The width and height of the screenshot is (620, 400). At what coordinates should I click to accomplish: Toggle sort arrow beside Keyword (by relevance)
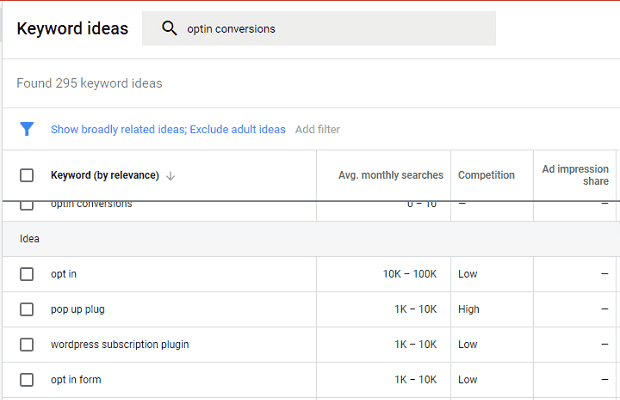[170, 175]
